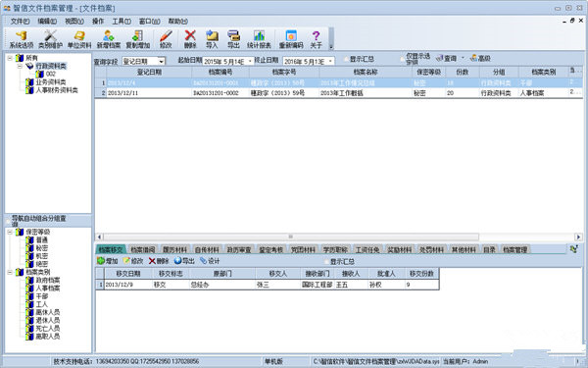Open the 视图 menu
588x368 pixels.
pos(74,22)
